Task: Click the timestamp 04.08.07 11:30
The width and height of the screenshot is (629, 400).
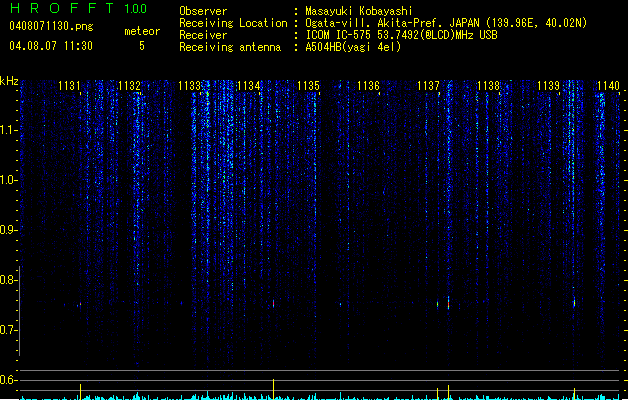Action: [51, 46]
